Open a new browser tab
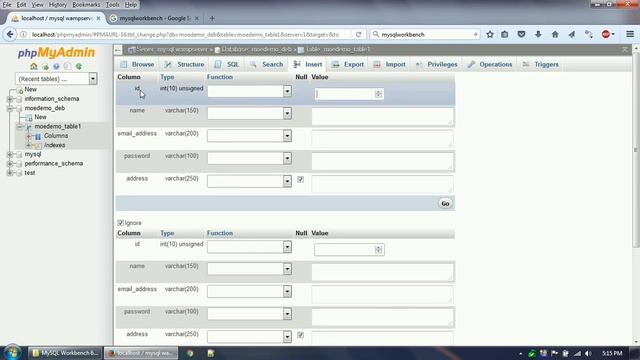Image resolution: width=640 pixels, height=360 pixels. click(x=212, y=18)
